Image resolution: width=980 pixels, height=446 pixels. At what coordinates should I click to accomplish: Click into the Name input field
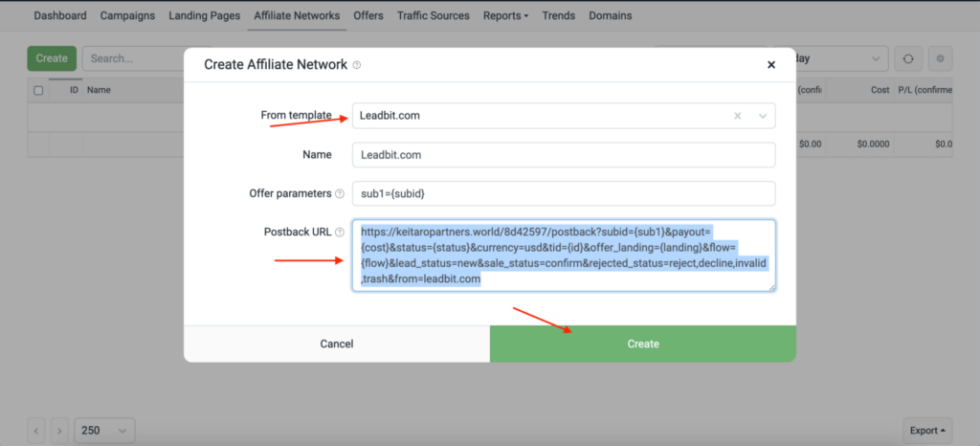[563, 154]
